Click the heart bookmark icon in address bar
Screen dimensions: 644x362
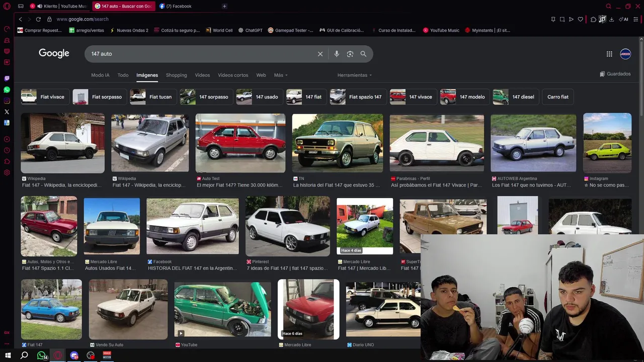pyautogui.click(x=580, y=19)
